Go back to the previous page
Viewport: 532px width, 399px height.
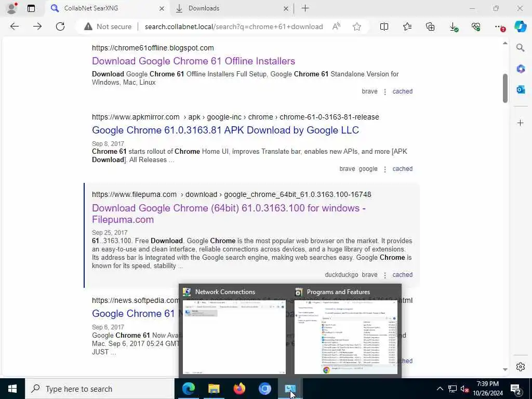click(14, 26)
